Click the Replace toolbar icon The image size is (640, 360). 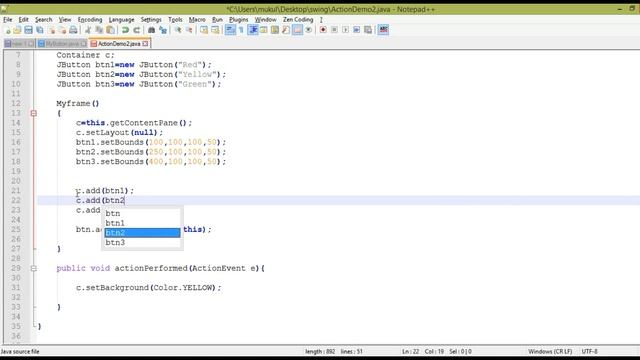(163, 30)
